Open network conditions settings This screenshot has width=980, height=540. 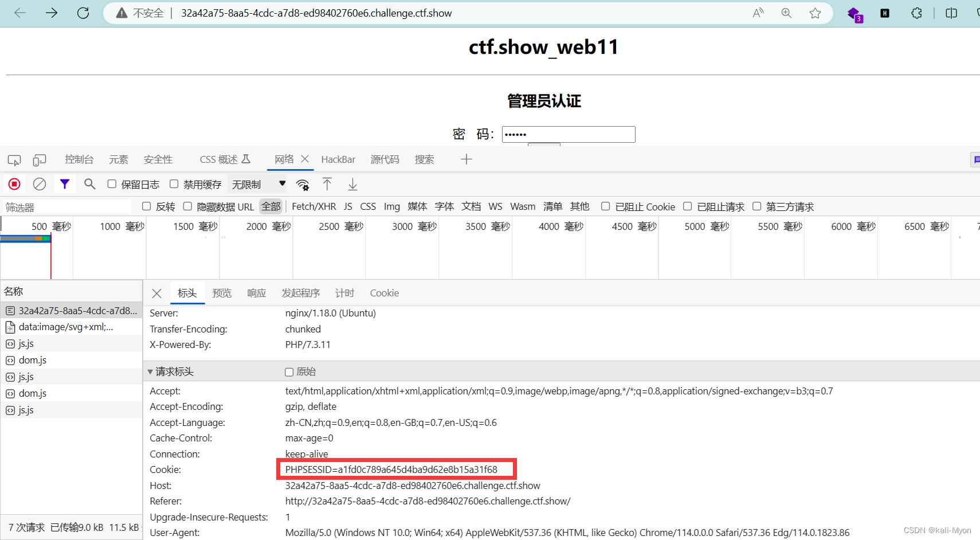point(303,183)
